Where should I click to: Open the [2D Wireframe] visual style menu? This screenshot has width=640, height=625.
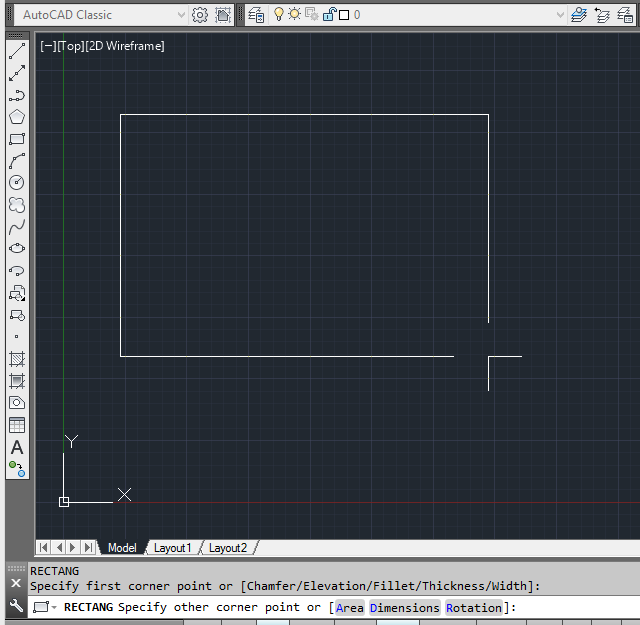[125, 46]
